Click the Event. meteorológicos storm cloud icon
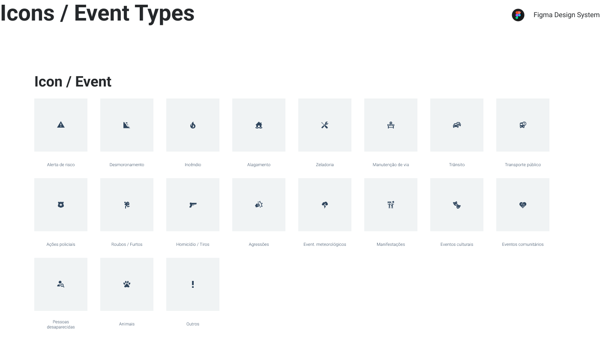Viewport: 600px width, 364px height. click(325, 205)
